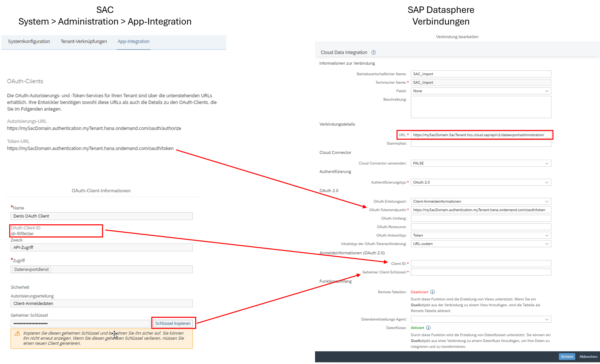This screenshot has height=364, width=600.
Task: Switch to Systemkonfiguration tab
Action: click(29, 41)
